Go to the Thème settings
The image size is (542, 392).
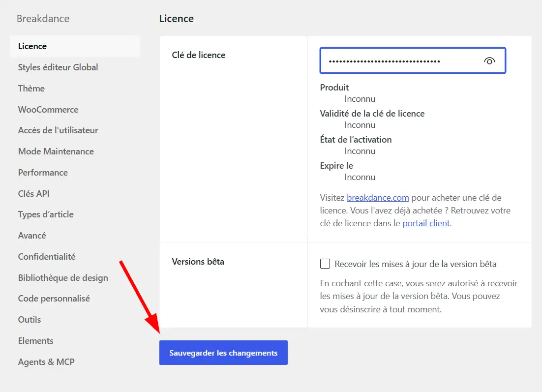[31, 89]
